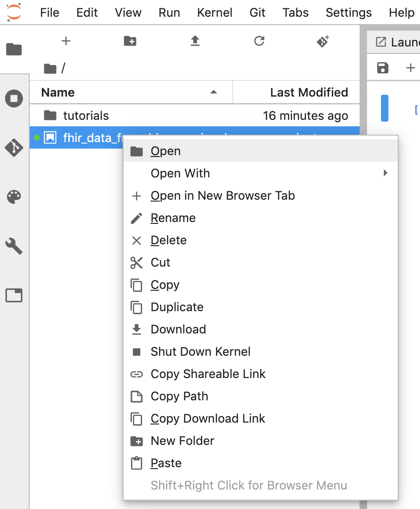
Task: Click Copy Shareable Link
Action: coord(208,374)
